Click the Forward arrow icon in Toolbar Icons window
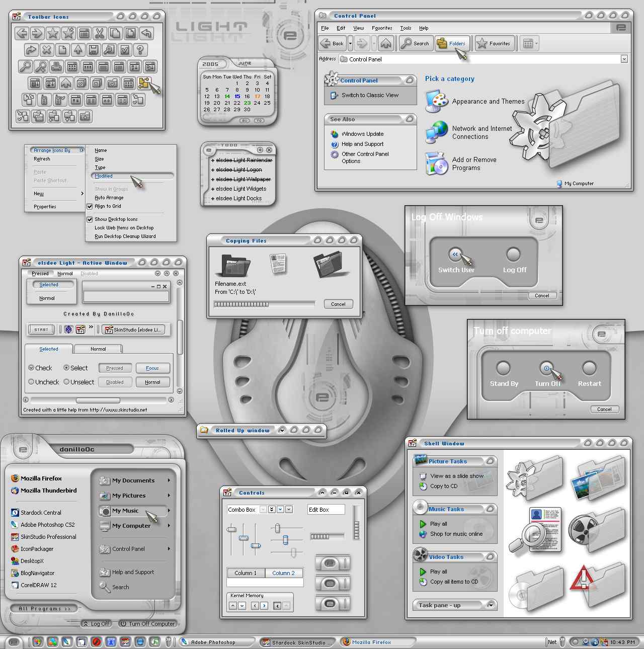 [x=37, y=34]
